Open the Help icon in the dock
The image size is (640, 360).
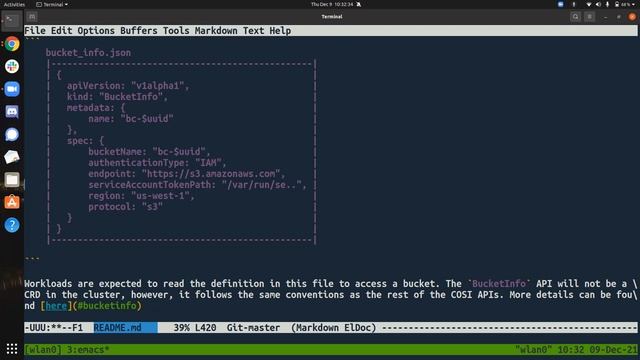(x=12, y=225)
